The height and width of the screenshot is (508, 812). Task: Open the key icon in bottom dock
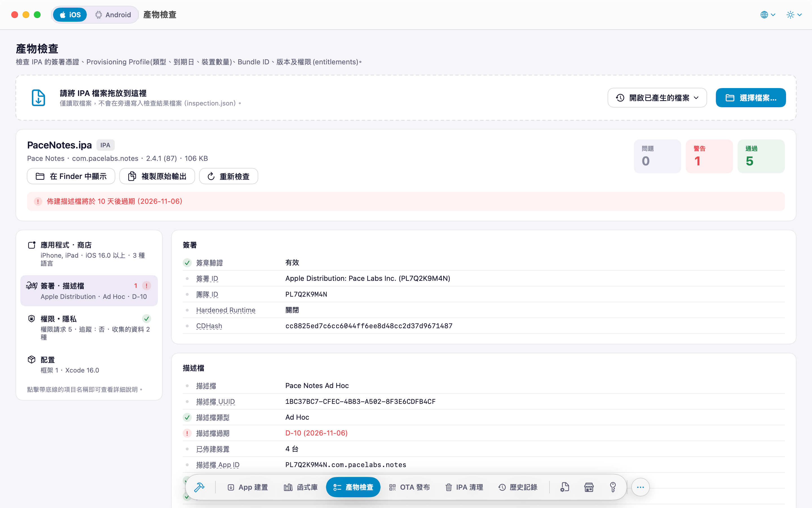[x=613, y=487]
